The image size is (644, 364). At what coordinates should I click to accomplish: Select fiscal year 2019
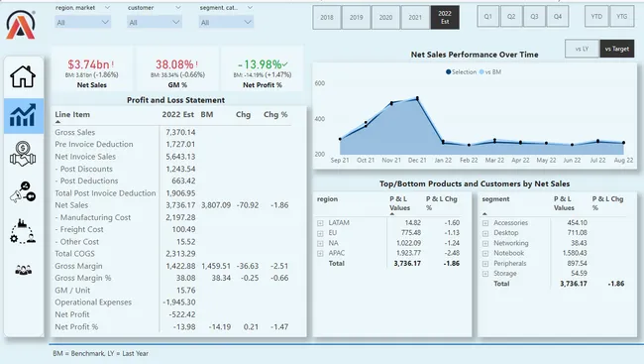tap(356, 17)
